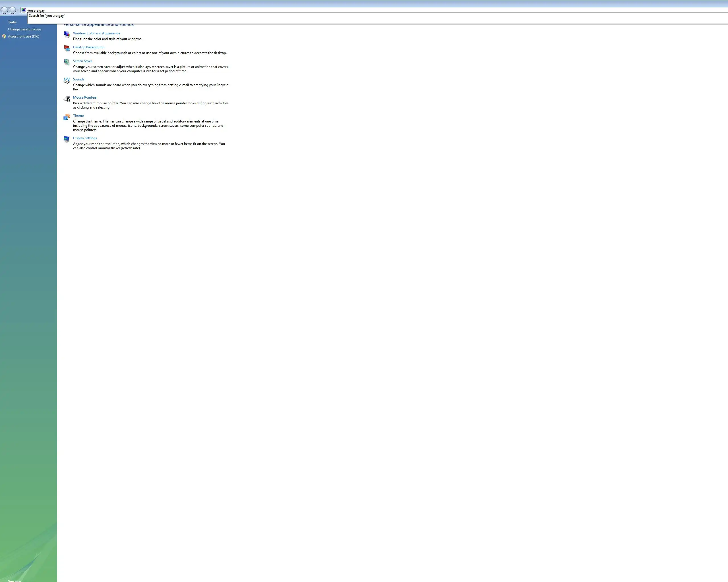The height and width of the screenshot is (582, 728).
Task: Open the Window Color and Appearance link
Action: pyautogui.click(x=96, y=33)
